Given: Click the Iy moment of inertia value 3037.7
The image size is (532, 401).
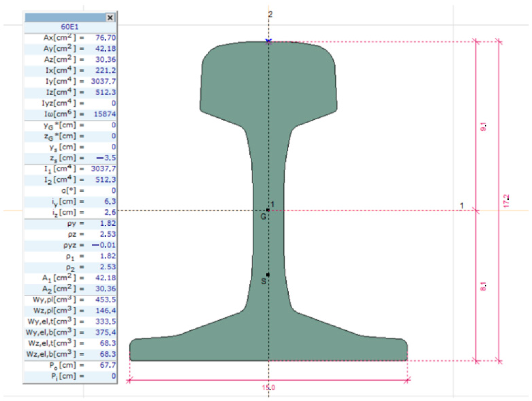Looking at the screenshot, I should click(x=103, y=81).
